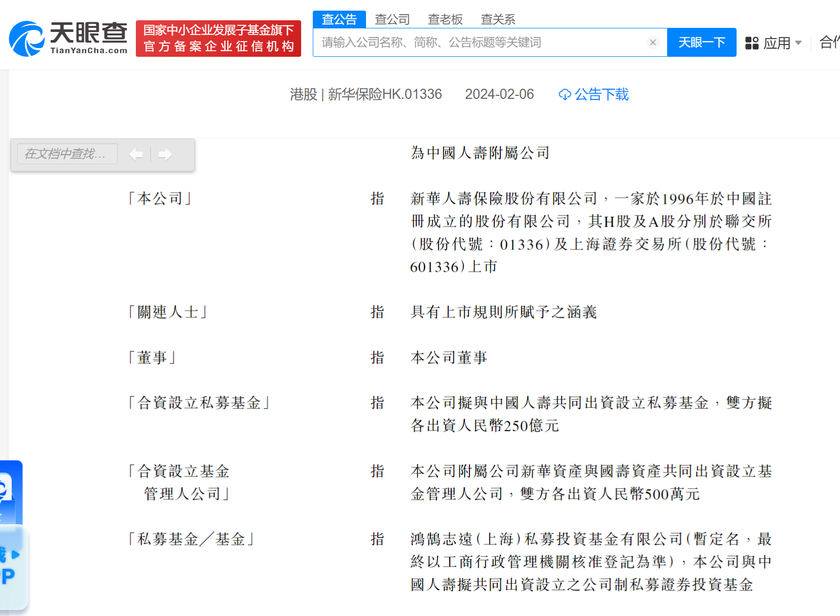840x616 pixels.
Task: Select the 查公告 tab
Action: click(339, 19)
